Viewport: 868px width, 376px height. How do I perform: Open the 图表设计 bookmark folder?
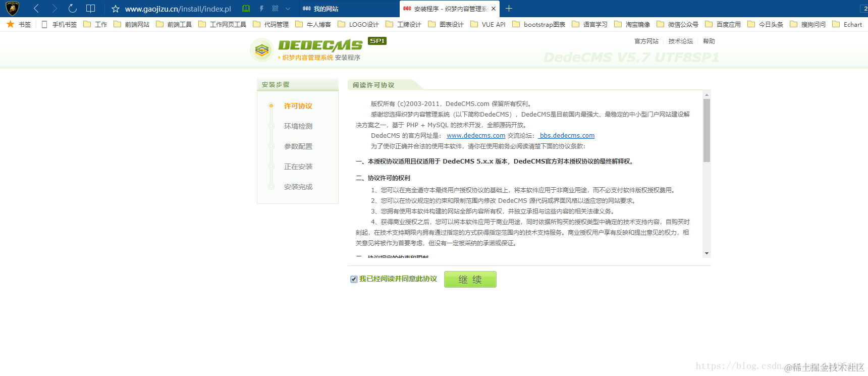tap(446, 24)
